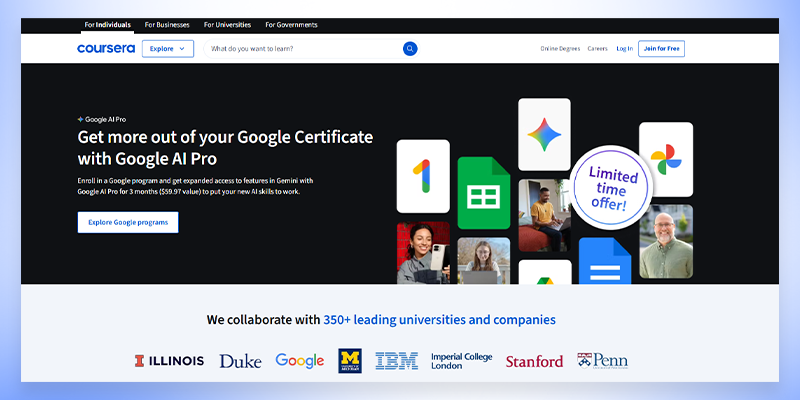
Task: Click the Get more out of your Google Certificate headline
Action: coord(225,148)
